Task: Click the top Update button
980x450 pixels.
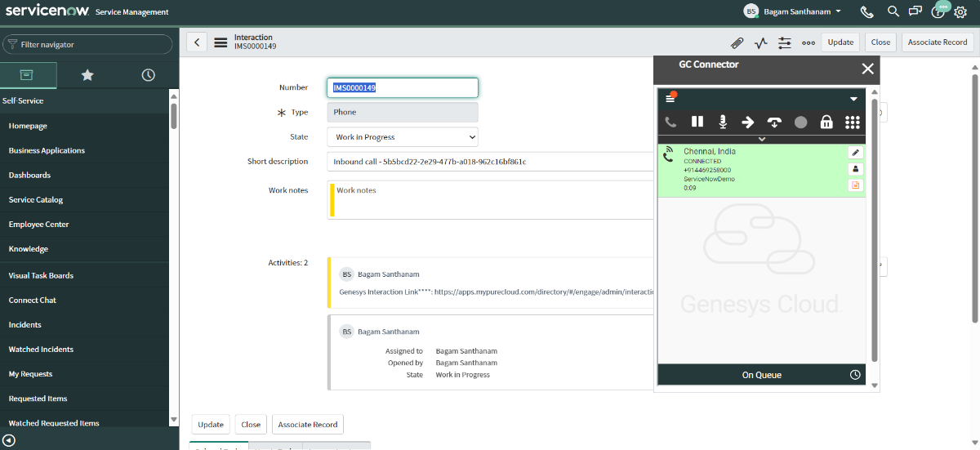Action: (x=840, y=42)
